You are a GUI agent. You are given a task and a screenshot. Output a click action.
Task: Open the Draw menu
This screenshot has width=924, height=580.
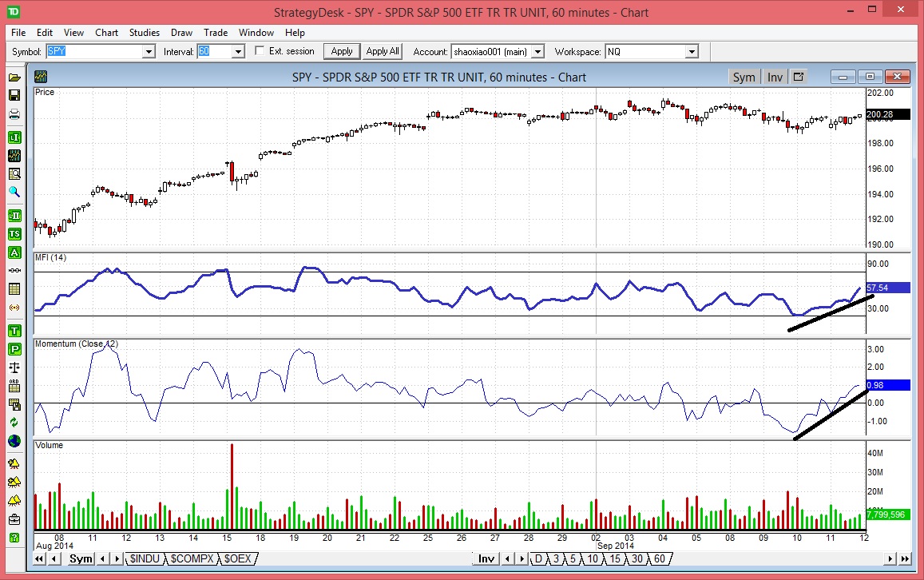(x=181, y=33)
